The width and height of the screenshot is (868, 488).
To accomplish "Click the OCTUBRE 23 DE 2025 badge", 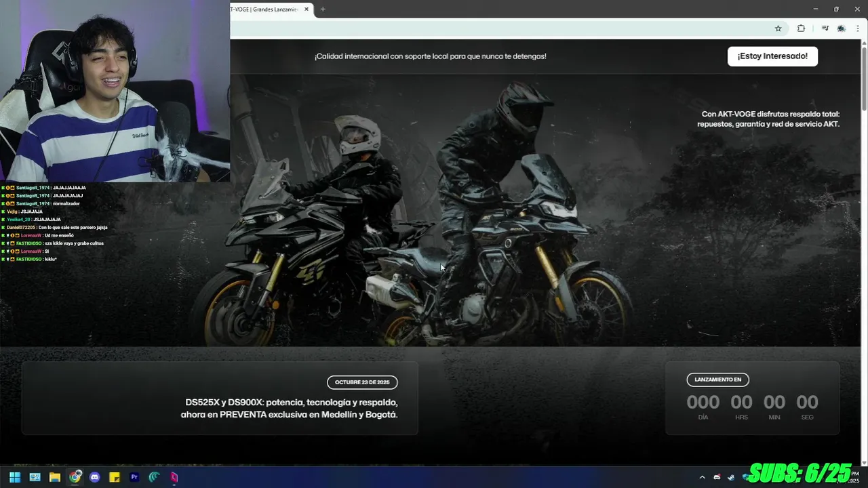I will click(x=362, y=382).
